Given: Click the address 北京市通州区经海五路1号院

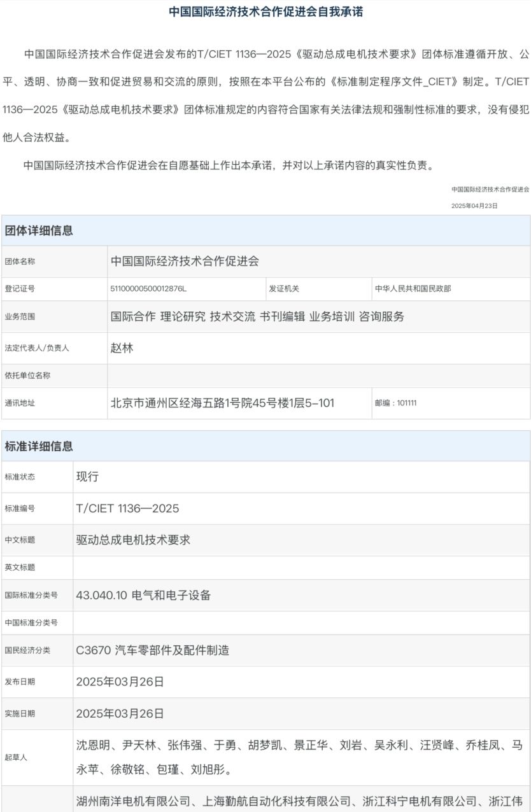Looking at the screenshot, I should point(222,403).
